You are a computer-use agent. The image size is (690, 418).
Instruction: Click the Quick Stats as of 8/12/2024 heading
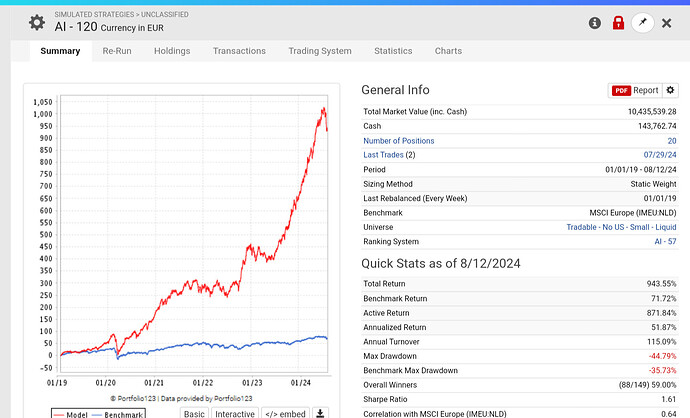point(440,264)
